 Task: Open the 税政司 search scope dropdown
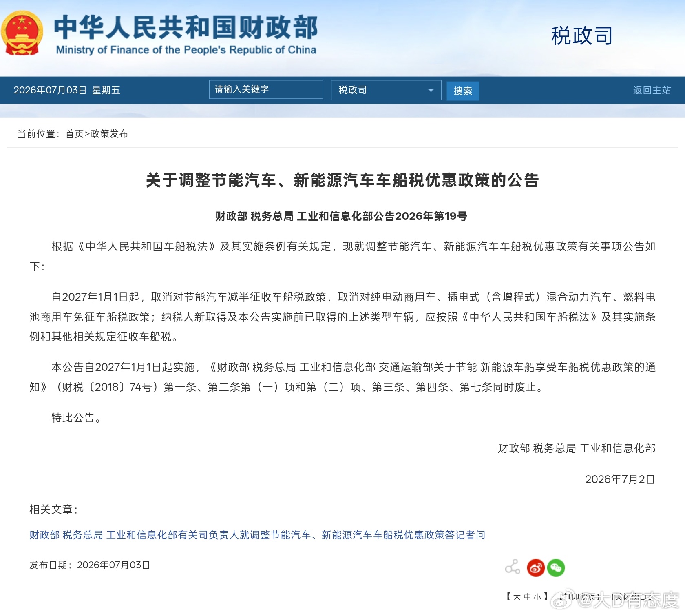coord(386,90)
